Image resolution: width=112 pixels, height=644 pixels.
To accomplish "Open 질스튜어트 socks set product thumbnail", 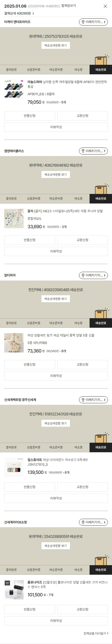I will coord(14,467).
